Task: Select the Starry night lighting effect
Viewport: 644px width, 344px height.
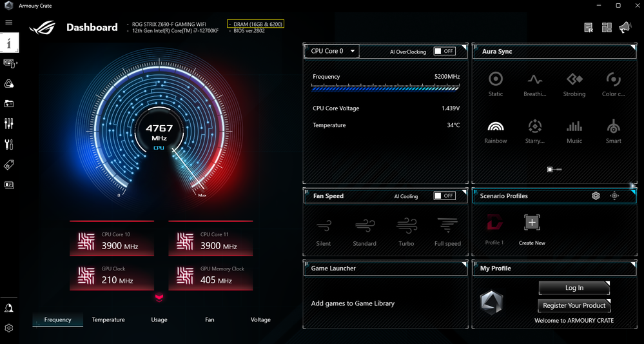Action: (x=535, y=132)
